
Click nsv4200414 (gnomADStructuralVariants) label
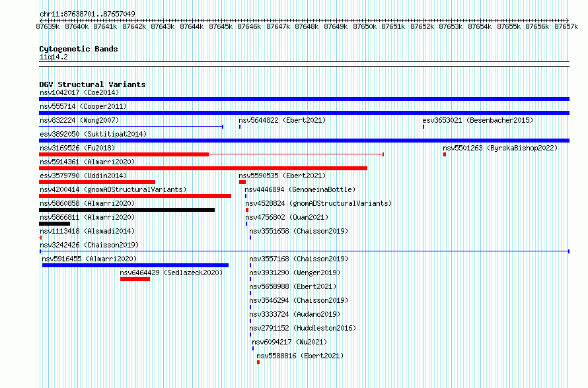click(113, 189)
